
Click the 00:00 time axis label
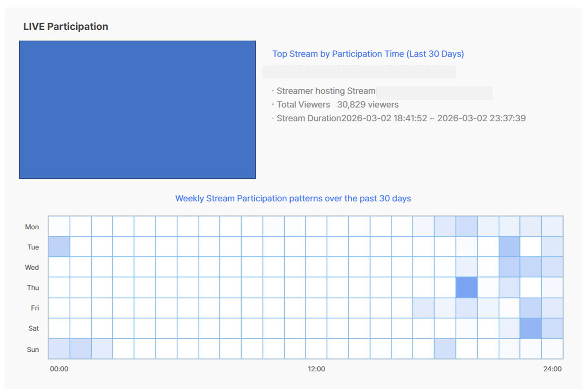[x=59, y=369]
